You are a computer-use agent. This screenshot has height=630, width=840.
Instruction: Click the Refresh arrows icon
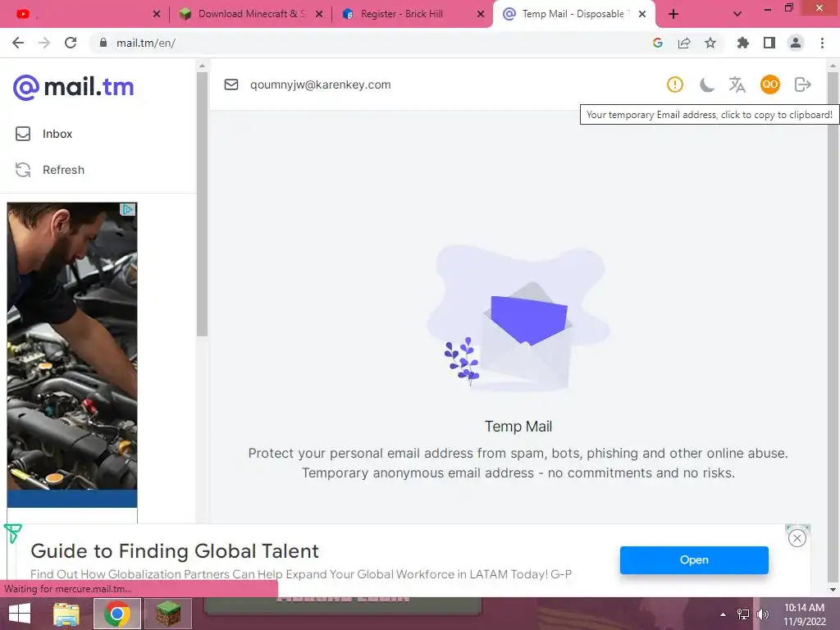(x=23, y=170)
